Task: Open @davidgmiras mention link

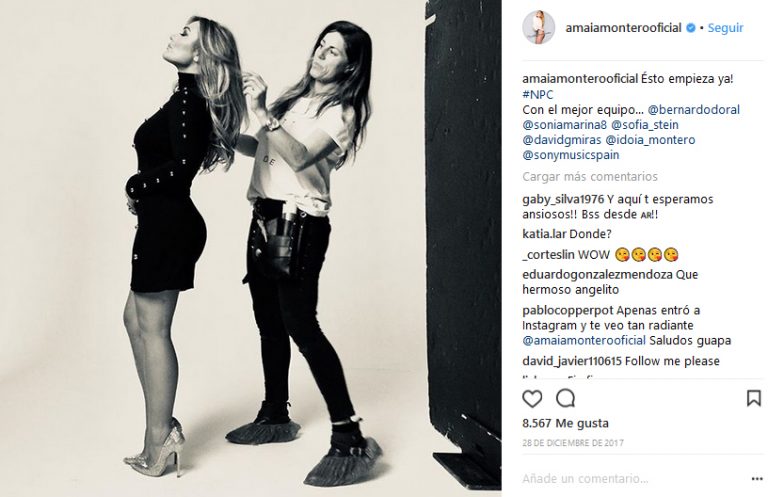Action: coord(561,140)
